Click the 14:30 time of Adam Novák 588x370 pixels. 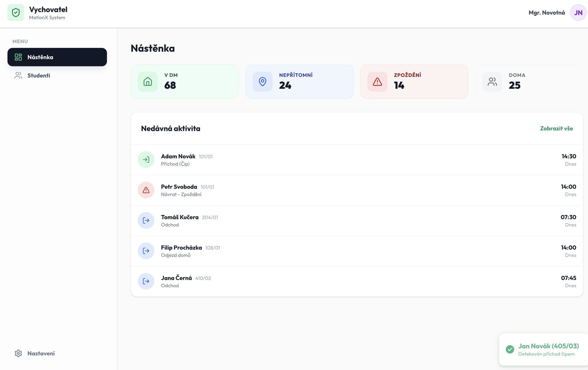[569, 156]
